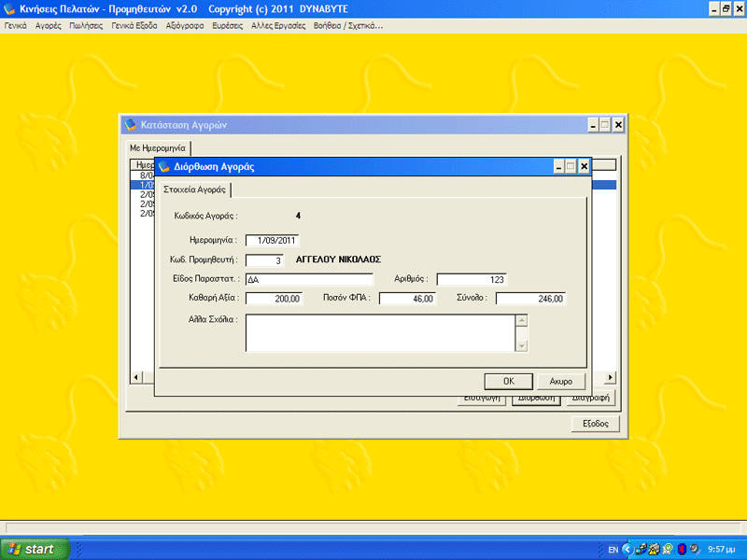Click the Ημερομηνία date field

(272, 241)
